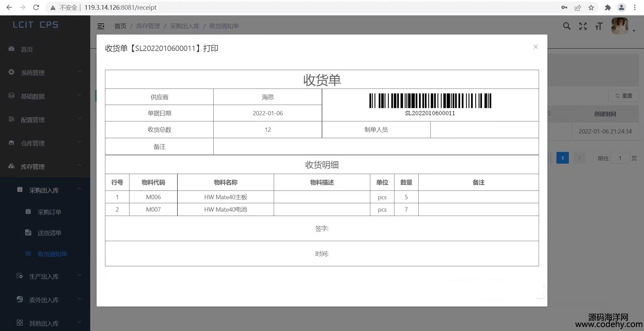Click the M006 material code cell
This screenshot has height=331, width=644.
(x=153, y=197)
